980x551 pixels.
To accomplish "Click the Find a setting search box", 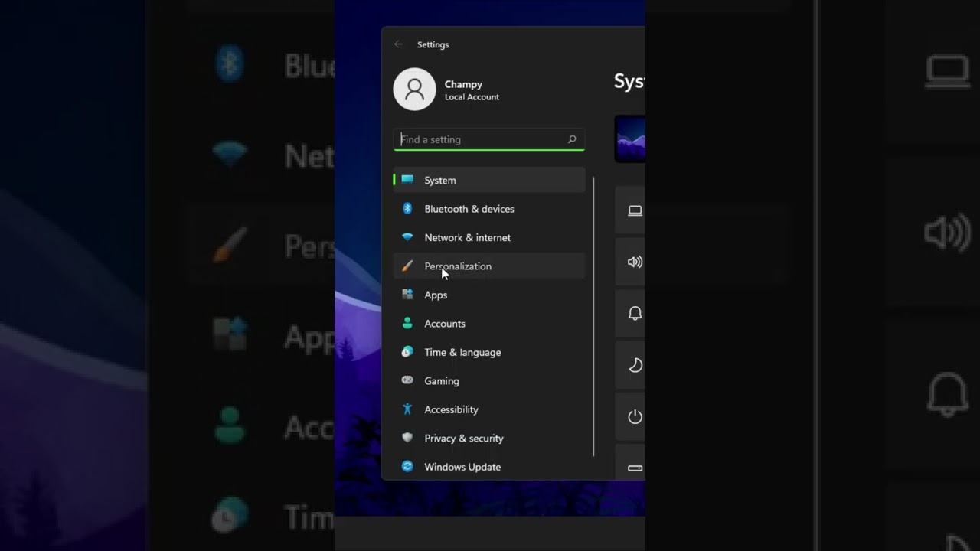I will (x=489, y=139).
